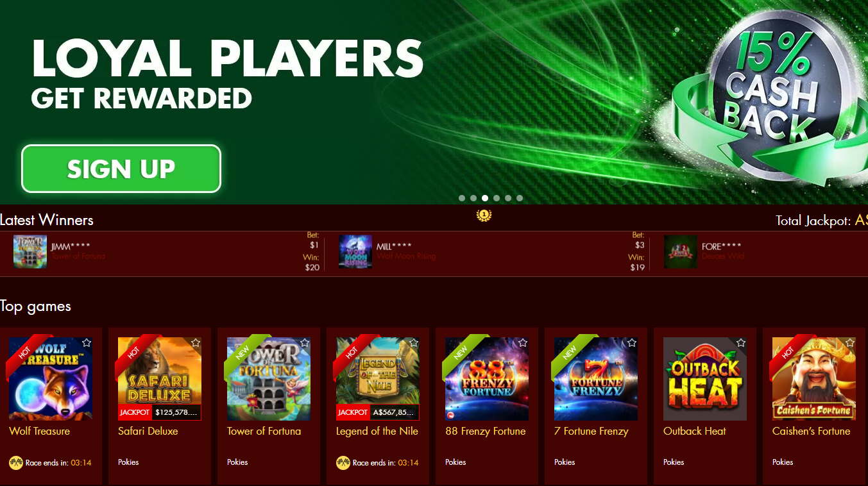
Task: Click star icon on Legend of the Nile
Action: (414, 343)
